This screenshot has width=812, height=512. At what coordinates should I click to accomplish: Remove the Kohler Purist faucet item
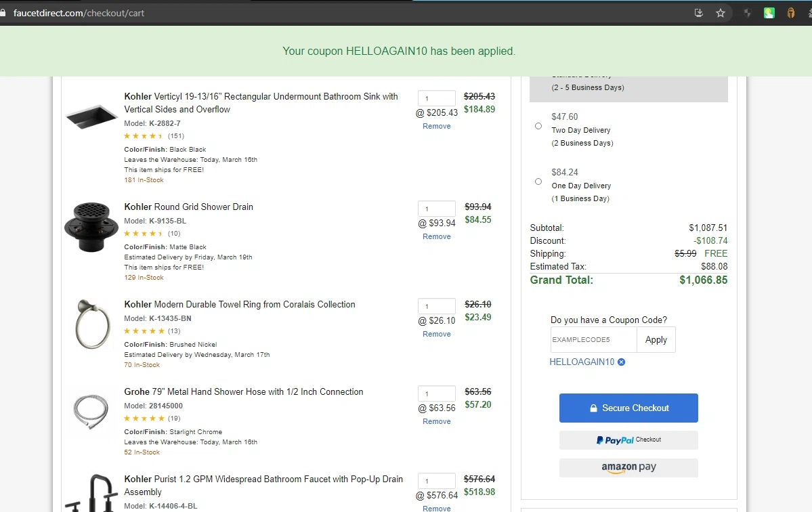tap(437, 509)
